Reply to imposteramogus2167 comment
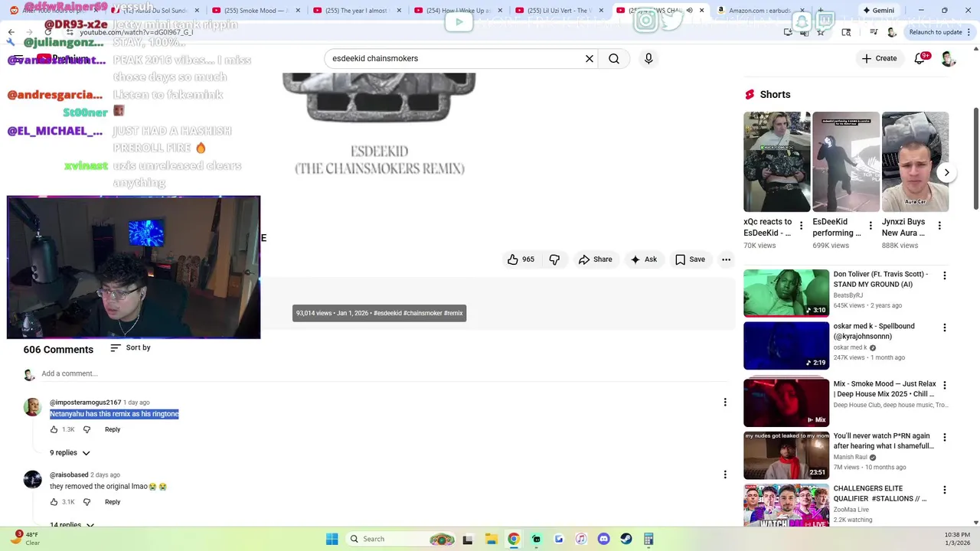 click(113, 429)
